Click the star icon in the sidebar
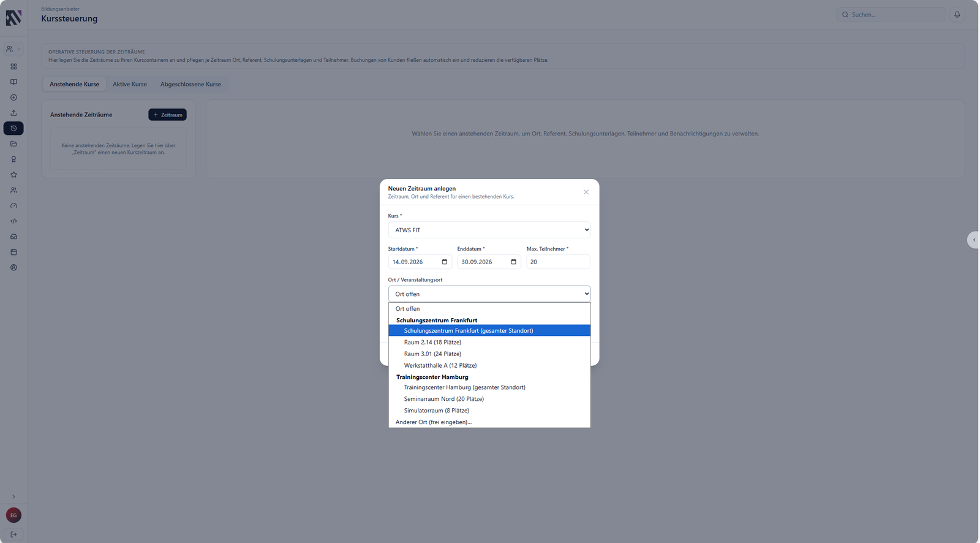980x543 pixels. pos(13,175)
